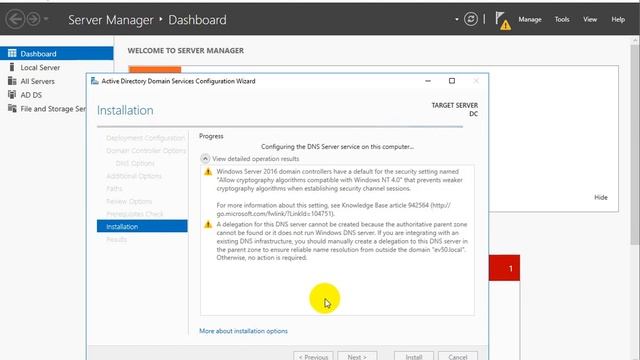Select the Review Options wizard step
Viewport: 640px width, 360px height.
pos(129,201)
